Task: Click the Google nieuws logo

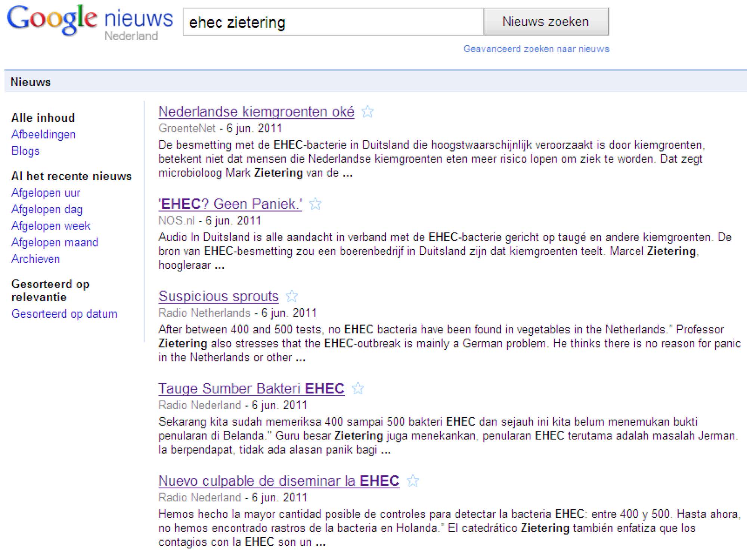Action: coord(90,22)
